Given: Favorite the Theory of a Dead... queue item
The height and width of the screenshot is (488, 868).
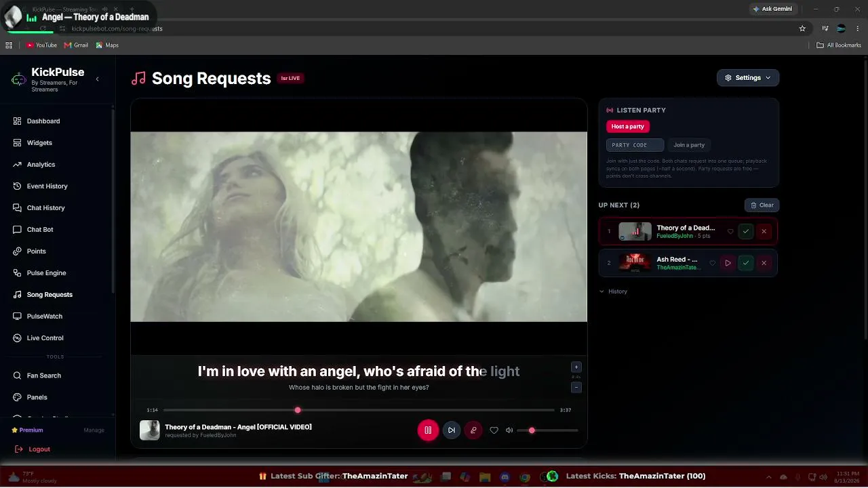Looking at the screenshot, I should 730,232.
